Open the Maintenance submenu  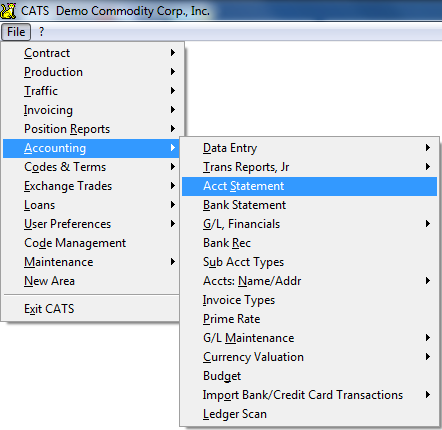[x=91, y=262]
